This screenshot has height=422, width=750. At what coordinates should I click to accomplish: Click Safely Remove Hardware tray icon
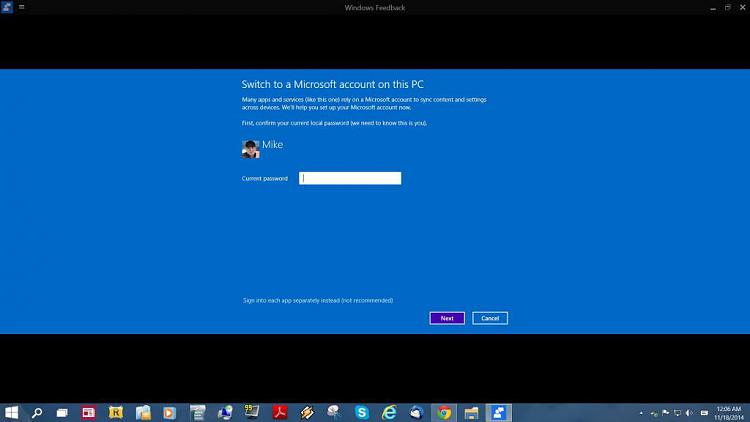[654, 413]
